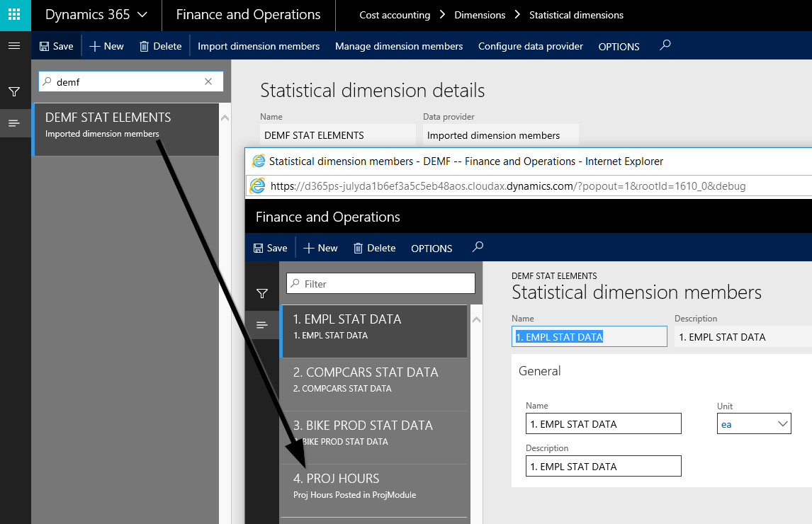This screenshot has width=812, height=524.
Task: Click the search magnifier in main toolbar
Action: click(665, 45)
